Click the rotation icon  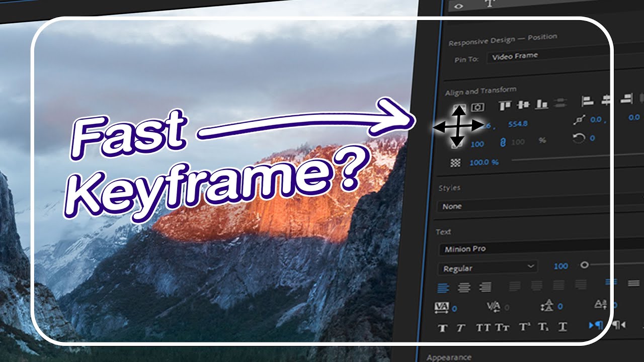[580, 138]
